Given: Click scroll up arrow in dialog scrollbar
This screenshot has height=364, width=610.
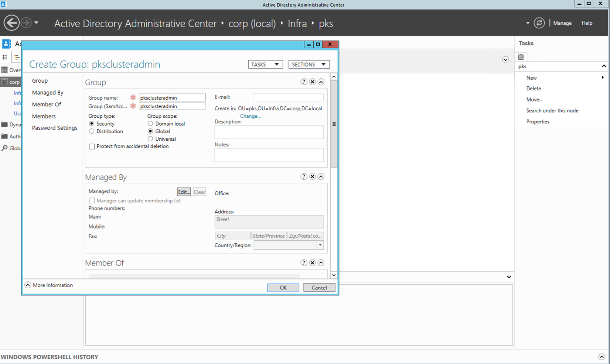Looking at the screenshot, I should (334, 77).
